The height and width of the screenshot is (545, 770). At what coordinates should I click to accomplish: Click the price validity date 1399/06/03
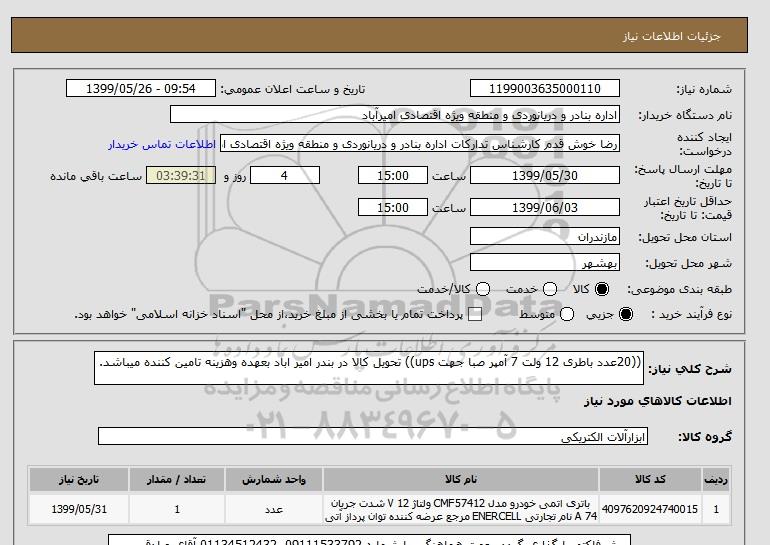coord(545,207)
